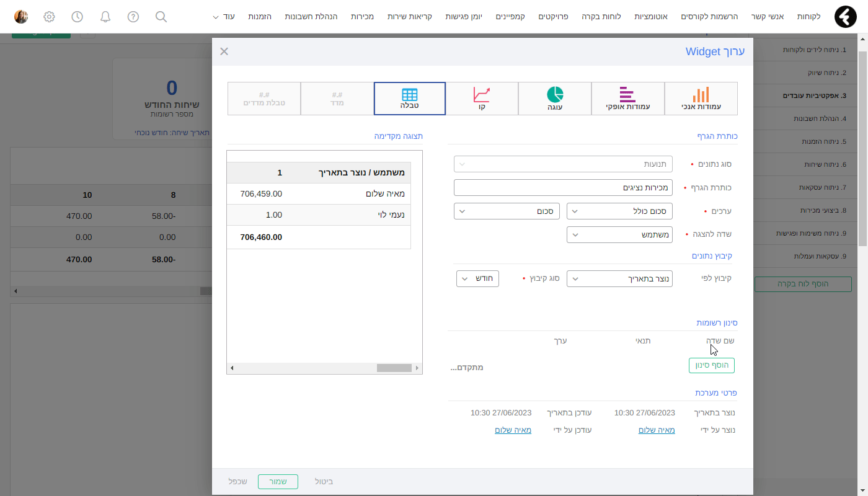
Task: Select dashboard 9. ניתוח משימות ופגישות
Action: pyautogui.click(x=806, y=233)
